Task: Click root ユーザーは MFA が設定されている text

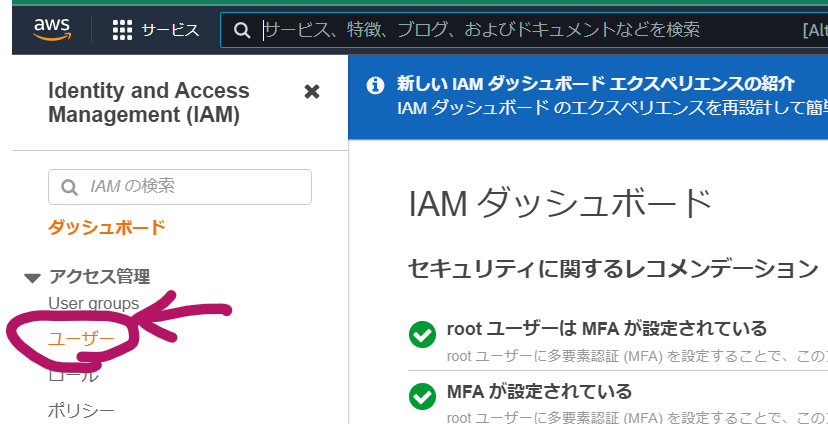Action: click(x=607, y=328)
